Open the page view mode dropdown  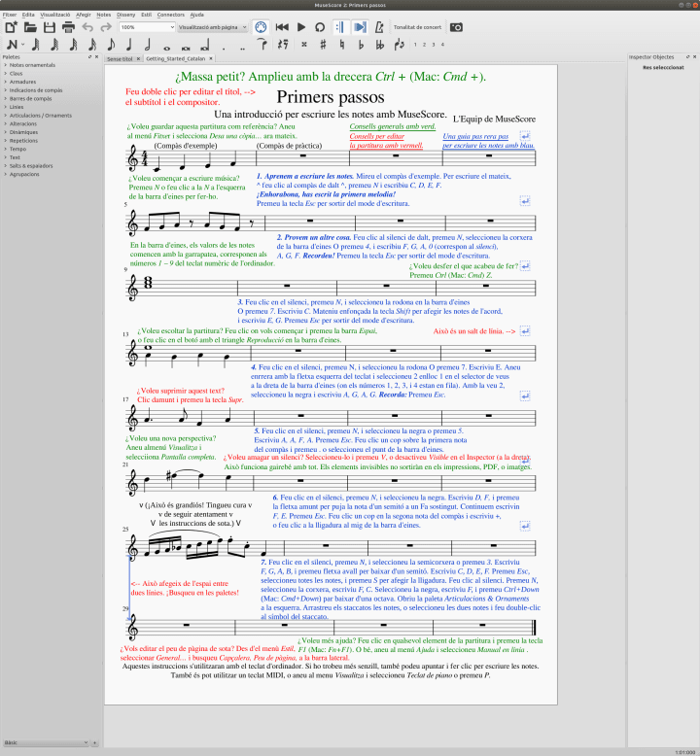point(213,27)
